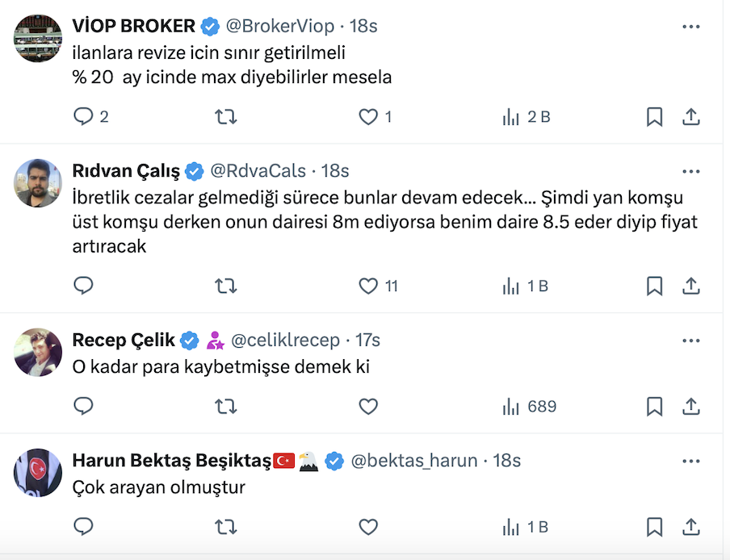Open more options on Rıdvan Çalış's tweet

point(690,171)
